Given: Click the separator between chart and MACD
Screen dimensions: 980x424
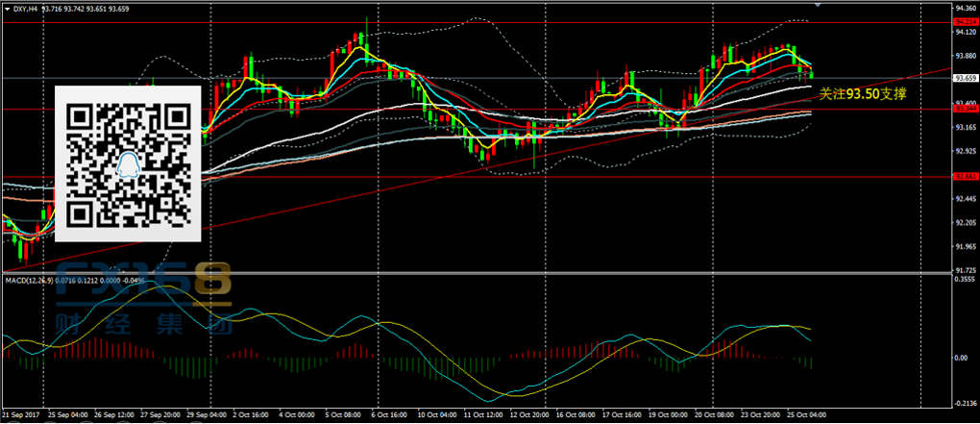Looking at the screenshot, I should click(x=480, y=273).
